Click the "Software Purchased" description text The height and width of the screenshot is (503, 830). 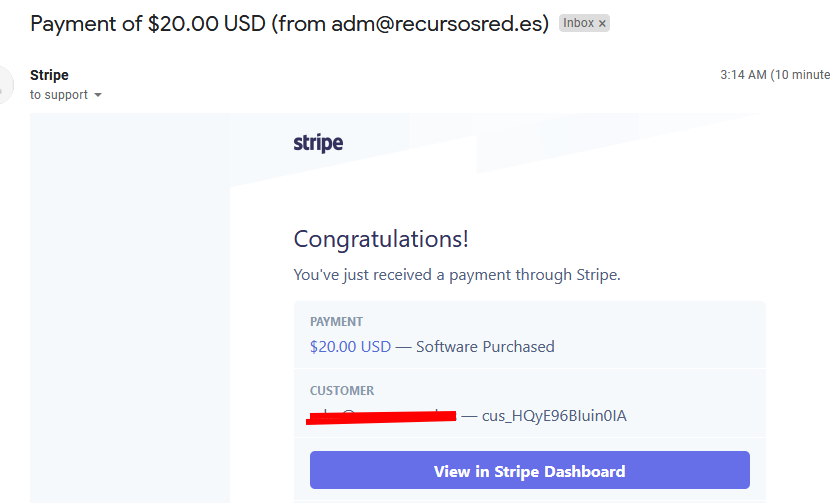pos(485,347)
